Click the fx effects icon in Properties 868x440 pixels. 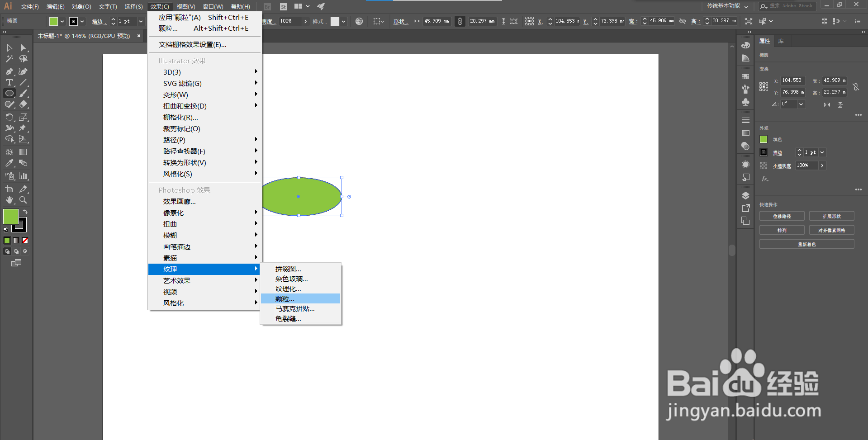tap(765, 179)
